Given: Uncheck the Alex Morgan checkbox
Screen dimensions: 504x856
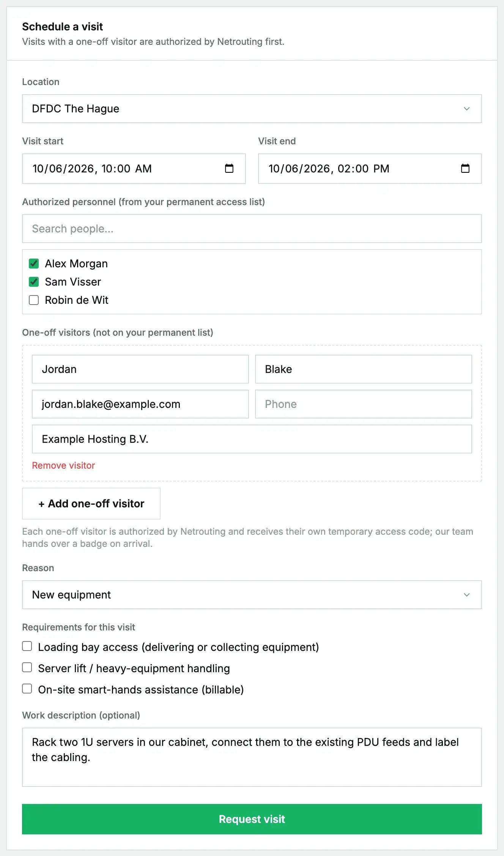Looking at the screenshot, I should [34, 264].
